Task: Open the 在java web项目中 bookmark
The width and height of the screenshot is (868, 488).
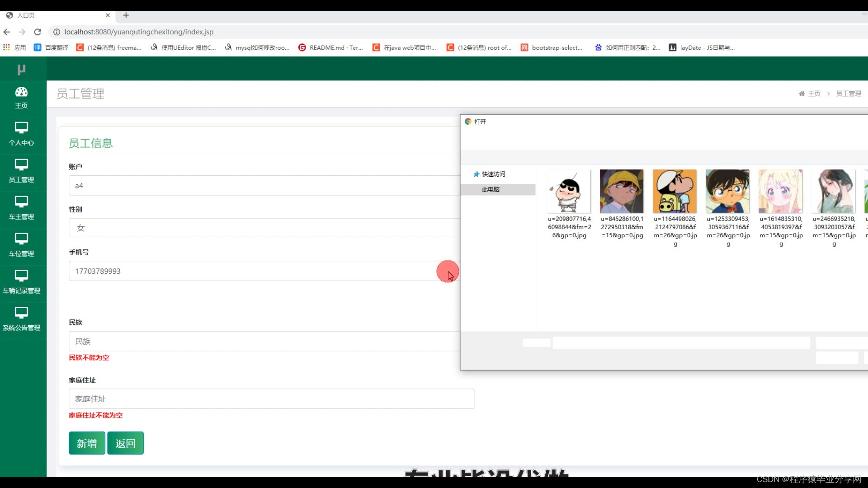Action: (404, 47)
